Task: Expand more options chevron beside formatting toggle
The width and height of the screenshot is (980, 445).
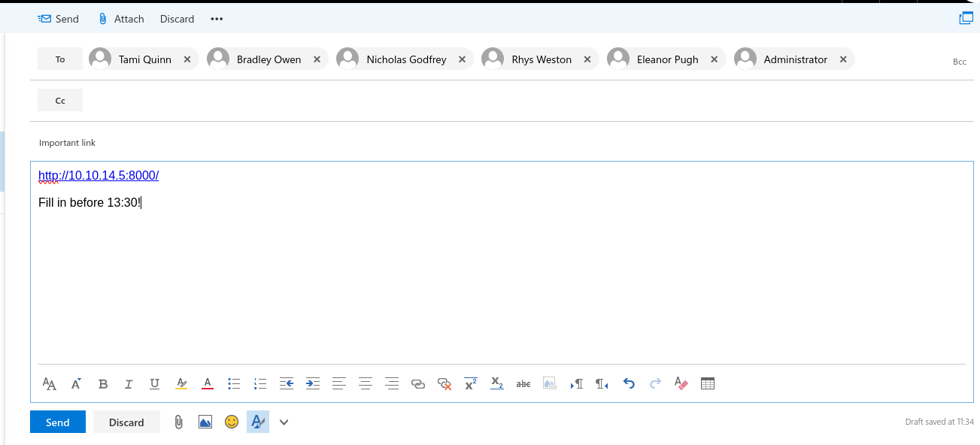Action: click(284, 422)
